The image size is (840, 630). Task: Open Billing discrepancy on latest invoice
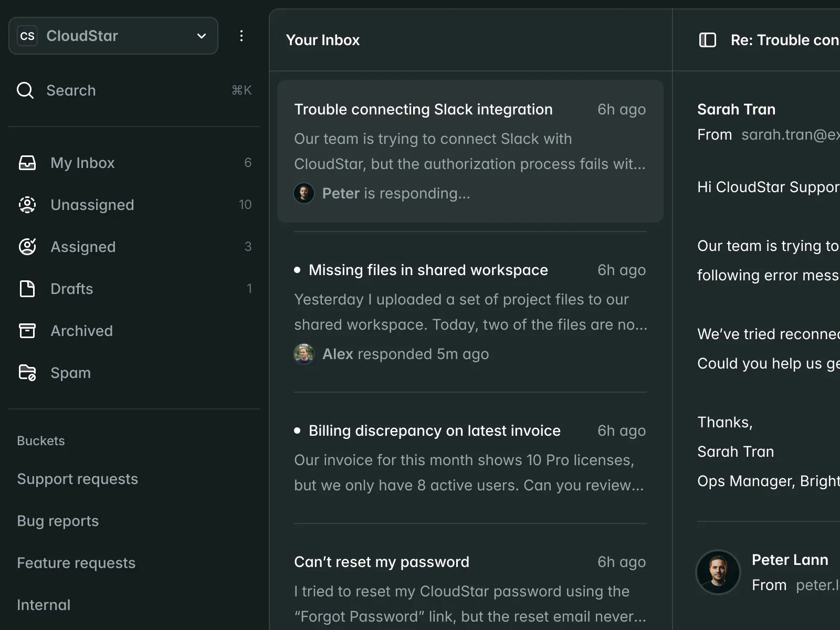[434, 430]
